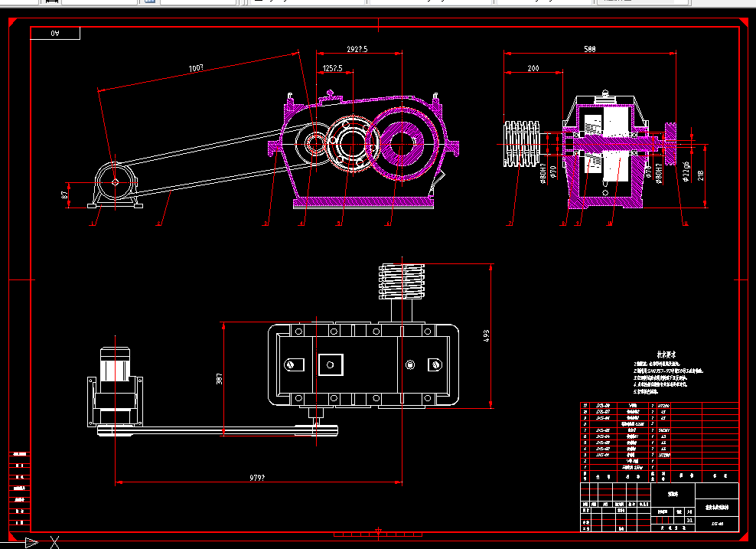Select the mirrored A0 sheet size label
756x549 pixels.
55,33
